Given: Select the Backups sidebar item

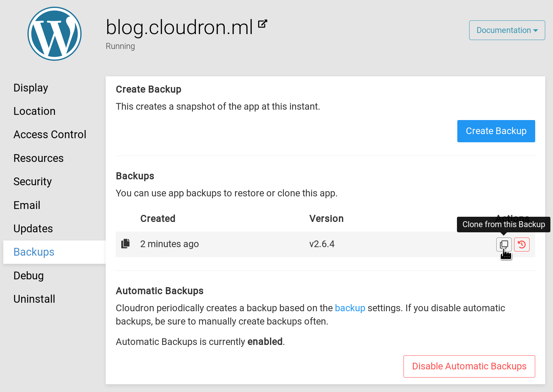Looking at the screenshot, I should click(x=34, y=252).
